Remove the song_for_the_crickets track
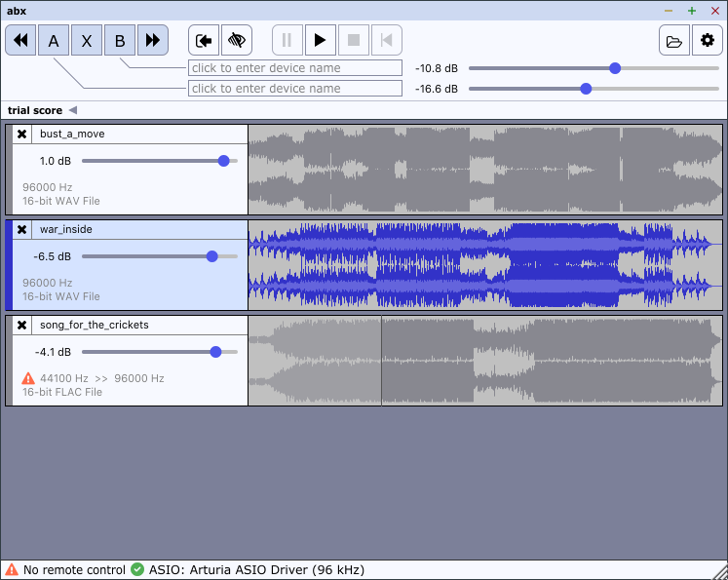The height and width of the screenshot is (580, 728). pyautogui.click(x=21, y=325)
